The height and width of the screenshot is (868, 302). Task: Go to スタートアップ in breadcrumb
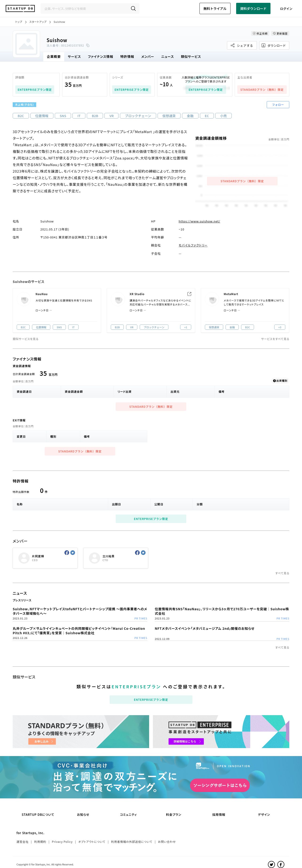click(38, 22)
